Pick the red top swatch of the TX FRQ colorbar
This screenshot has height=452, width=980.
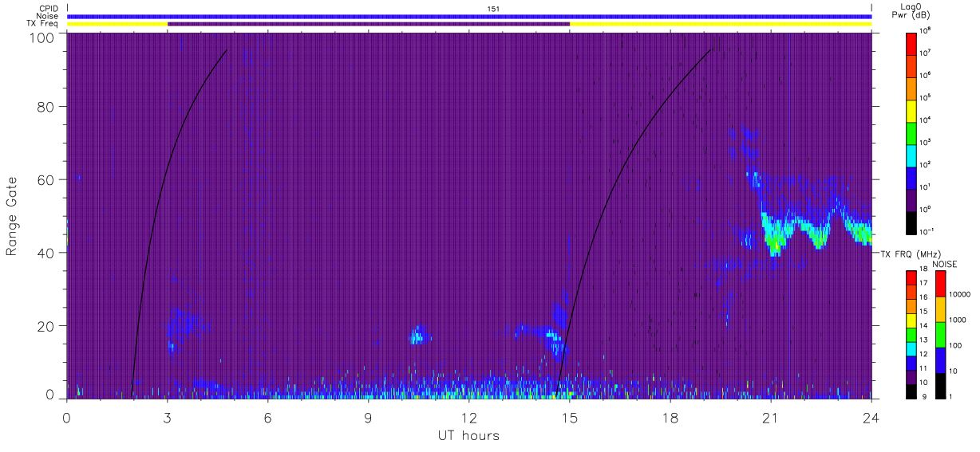tap(911, 278)
